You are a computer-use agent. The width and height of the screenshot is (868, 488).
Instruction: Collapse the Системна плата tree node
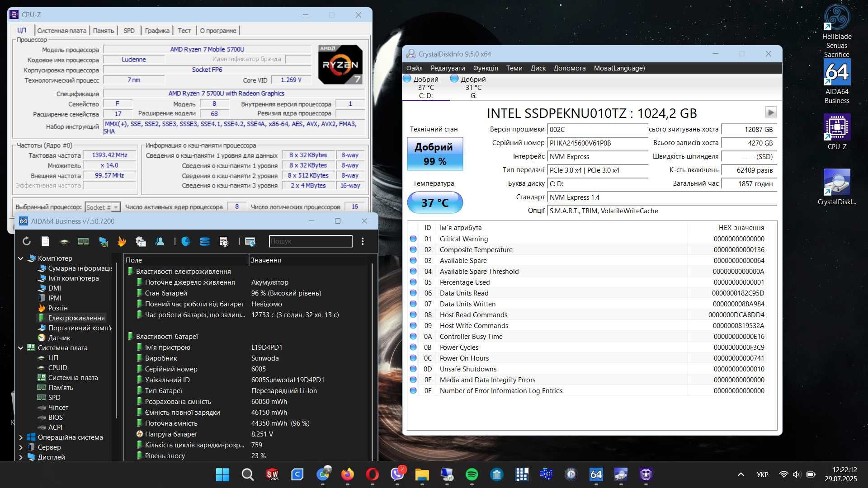pos(20,348)
